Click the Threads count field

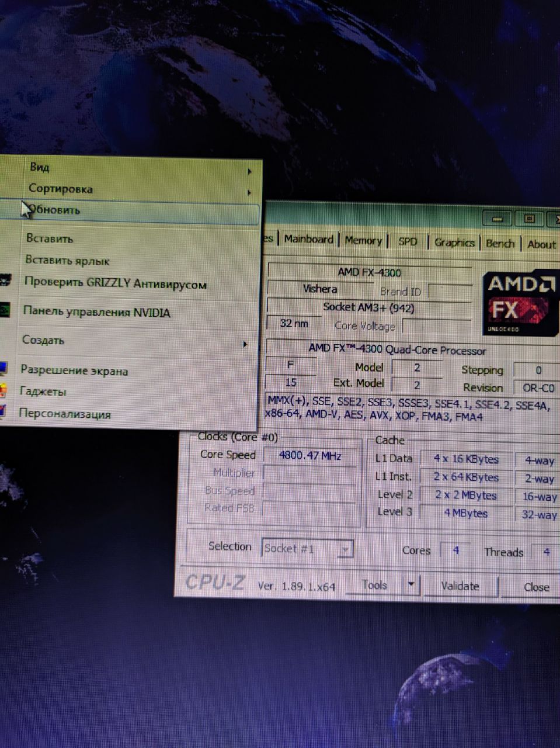546,552
